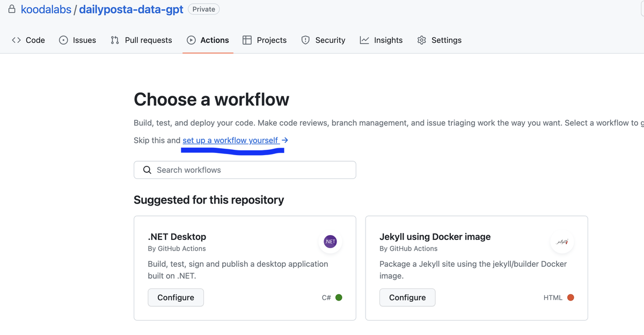Viewport: 644px width, 335px height.
Task: Click the Insights graph icon
Action: pyautogui.click(x=364, y=40)
